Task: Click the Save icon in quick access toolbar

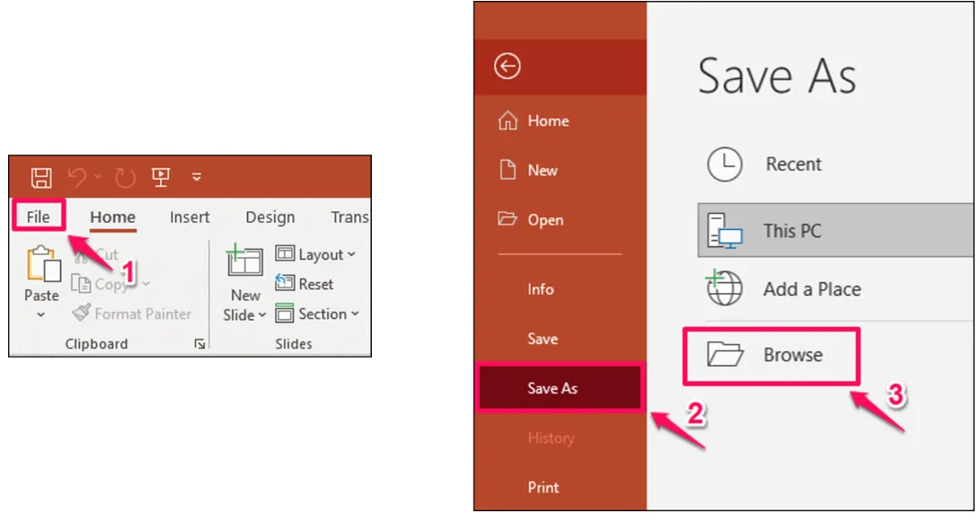Action: point(41,177)
